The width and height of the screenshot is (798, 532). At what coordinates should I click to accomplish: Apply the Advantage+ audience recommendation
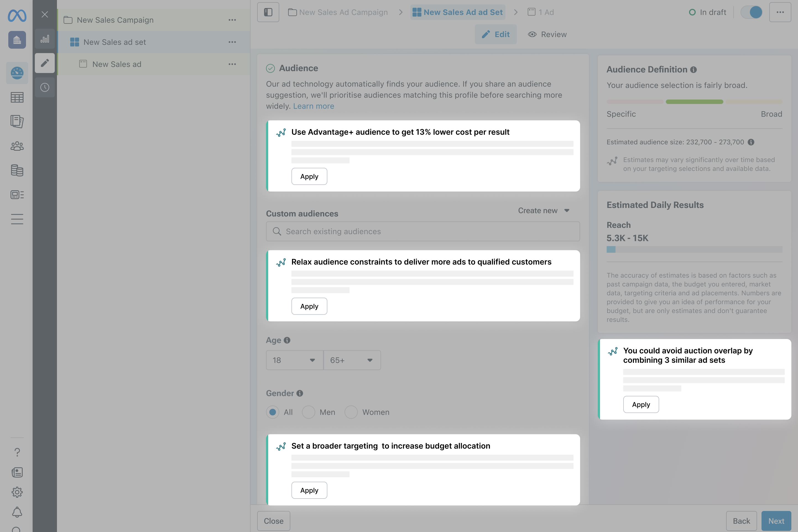[x=309, y=176]
